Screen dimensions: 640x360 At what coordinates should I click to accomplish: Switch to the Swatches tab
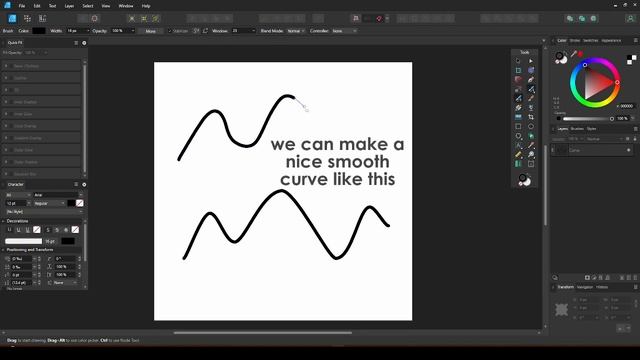[x=590, y=40]
